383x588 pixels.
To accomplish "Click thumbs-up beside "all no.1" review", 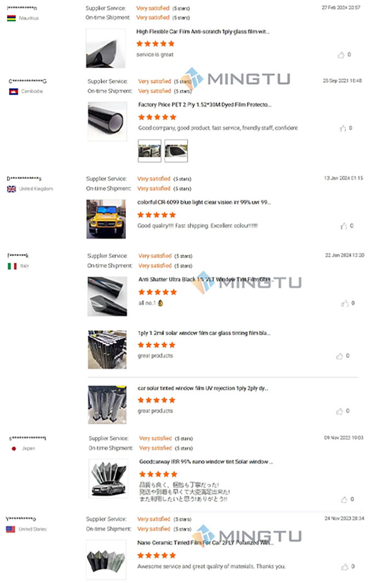I will pyautogui.click(x=345, y=303).
